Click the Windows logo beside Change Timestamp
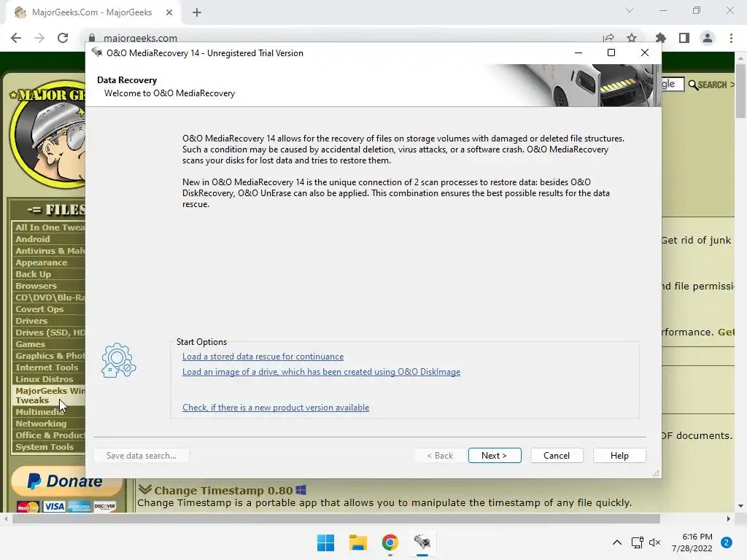Viewport: 747px width, 560px height. click(x=301, y=490)
